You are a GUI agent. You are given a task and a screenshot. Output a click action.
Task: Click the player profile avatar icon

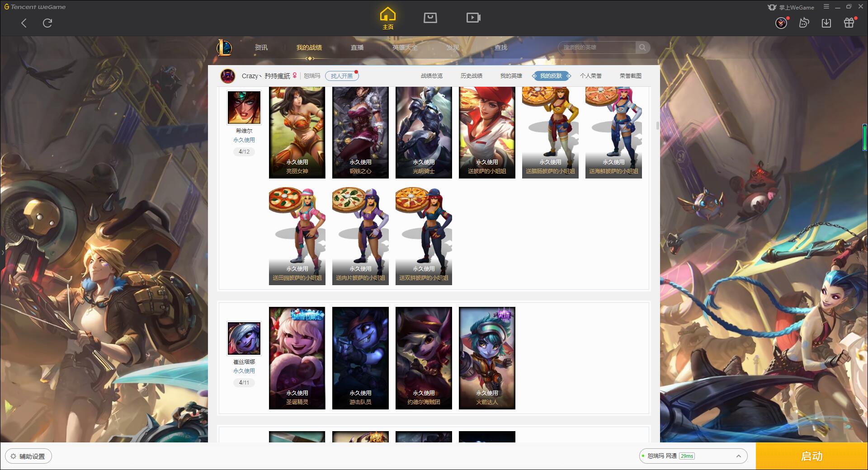[228, 76]
